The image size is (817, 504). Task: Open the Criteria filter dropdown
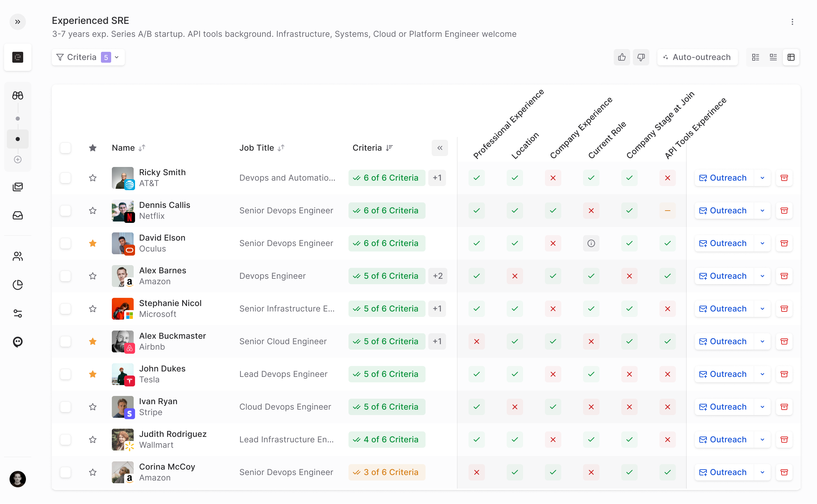pyautogui.click(x=88, y=57)
